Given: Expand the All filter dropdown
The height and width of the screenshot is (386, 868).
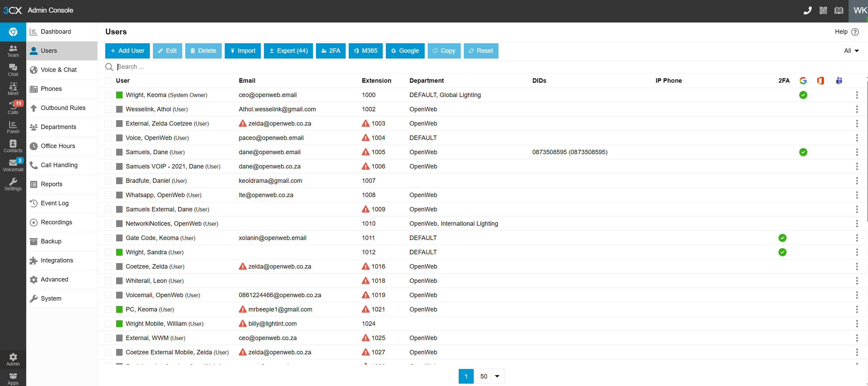Looking at the screenshot, I should [851, 51].
